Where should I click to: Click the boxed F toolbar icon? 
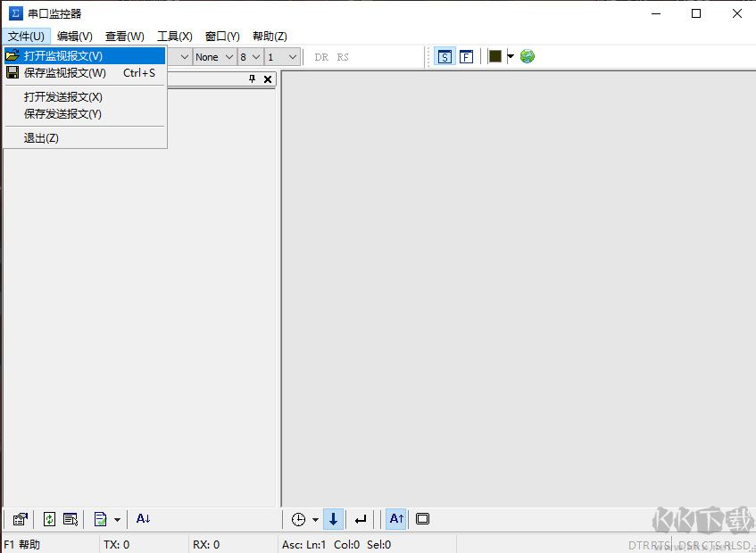(466, 56)
